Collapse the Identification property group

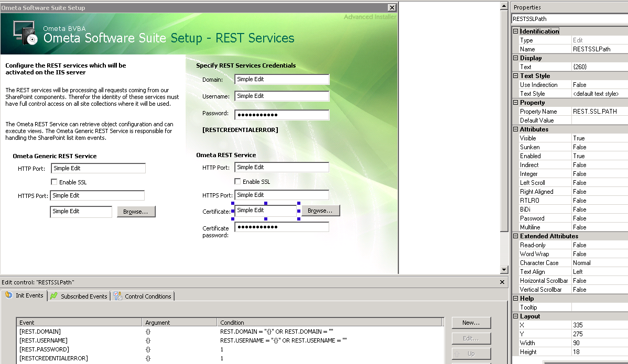(x=515, y=31)
